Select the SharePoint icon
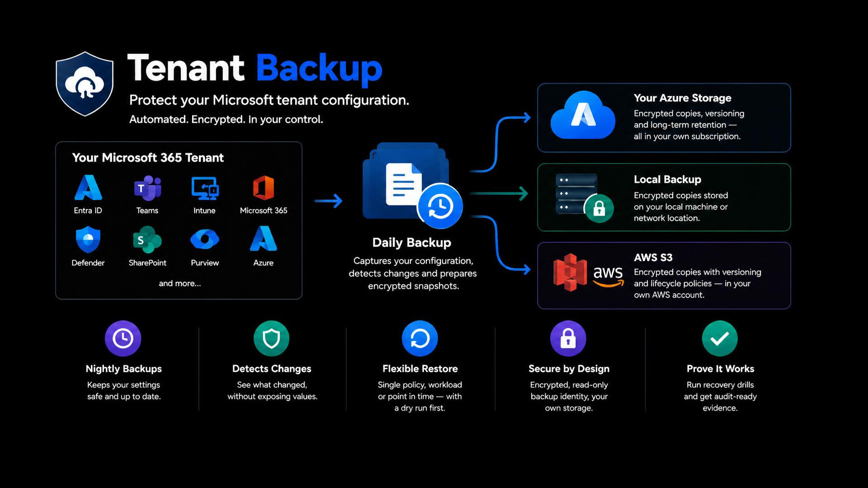The height and width of the screenshot is (488, 868). (147, 240)
